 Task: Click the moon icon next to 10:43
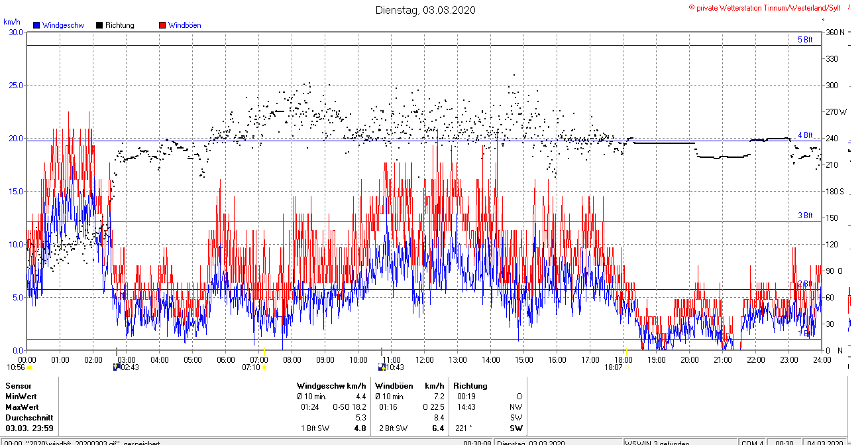pyautogui.click(x=382, y=366)
